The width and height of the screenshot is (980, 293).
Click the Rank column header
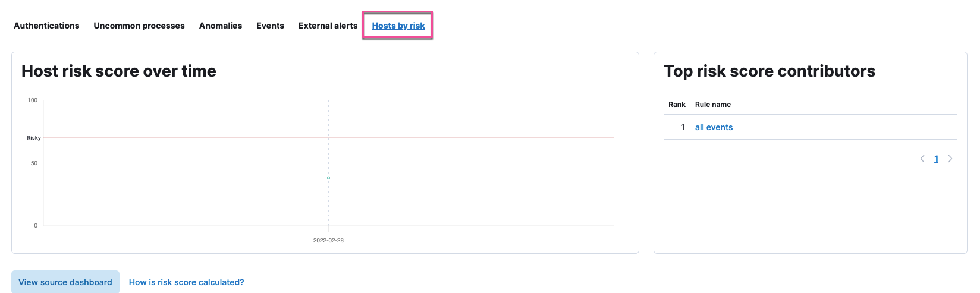(677, 105)
